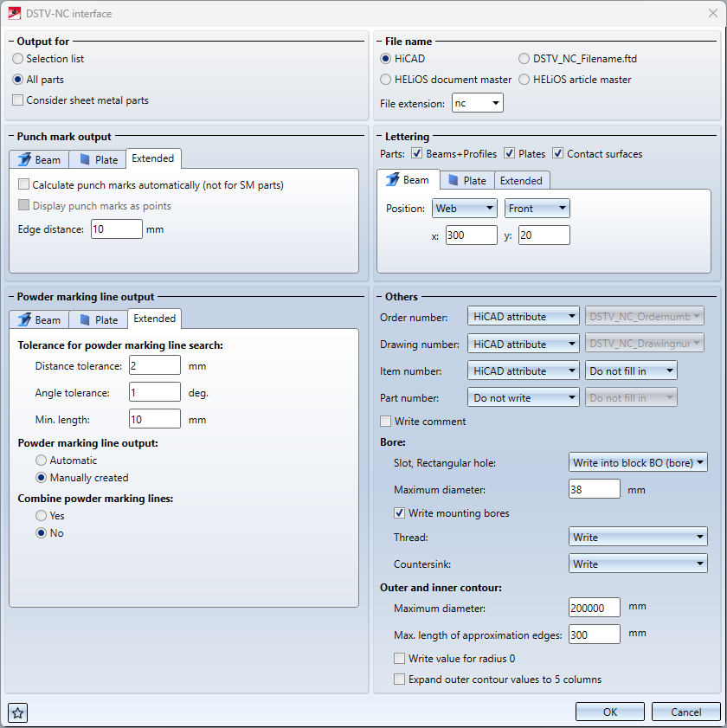Select the All parts radio button
Image resolution: width=727 pixels, height=728 pixels.
tap(17, 80)
